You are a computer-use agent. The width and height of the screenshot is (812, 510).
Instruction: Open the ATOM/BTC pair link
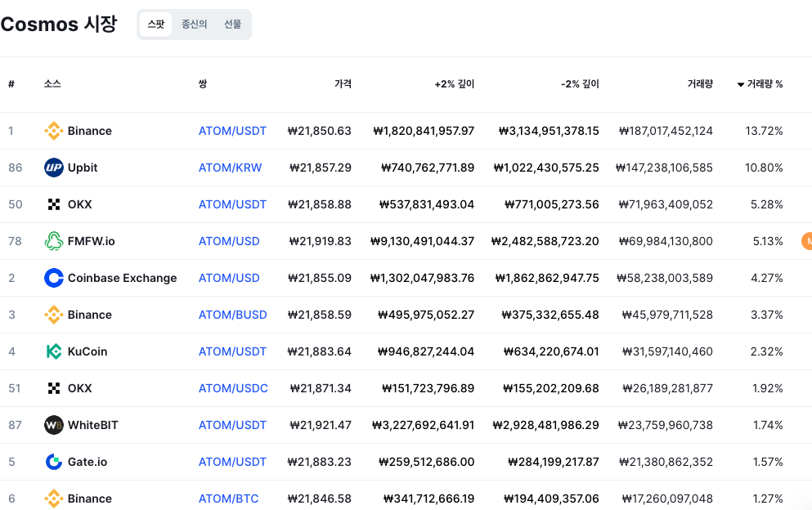click(x=228, y=499)
